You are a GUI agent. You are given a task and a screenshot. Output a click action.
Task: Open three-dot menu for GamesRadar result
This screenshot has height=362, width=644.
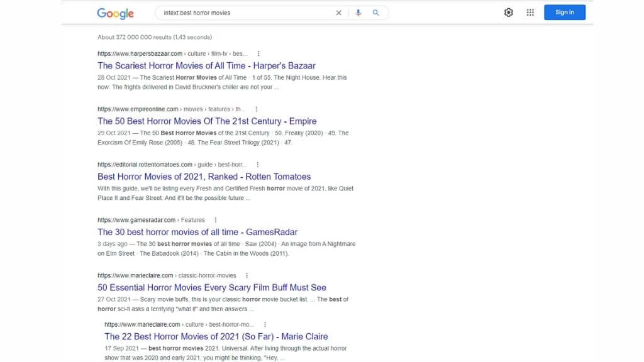tap(216, 220)
